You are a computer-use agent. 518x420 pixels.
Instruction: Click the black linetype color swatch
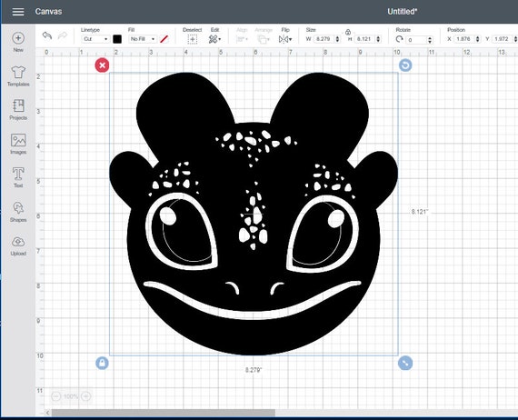pyautogui.click(x=117, y=39)
